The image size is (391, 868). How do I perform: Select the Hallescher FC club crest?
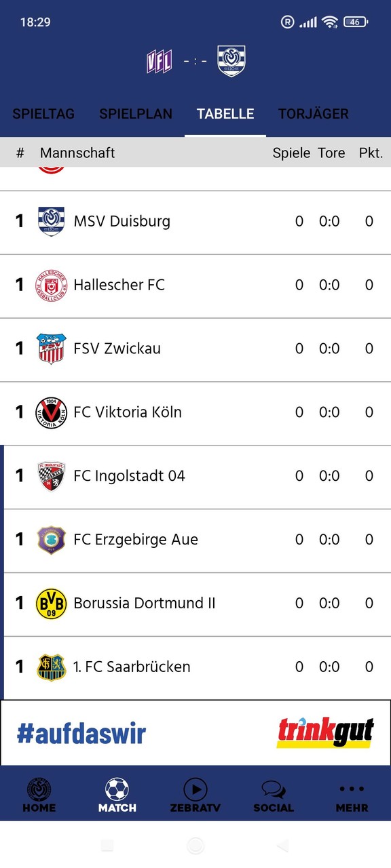(x=50, y=285)
